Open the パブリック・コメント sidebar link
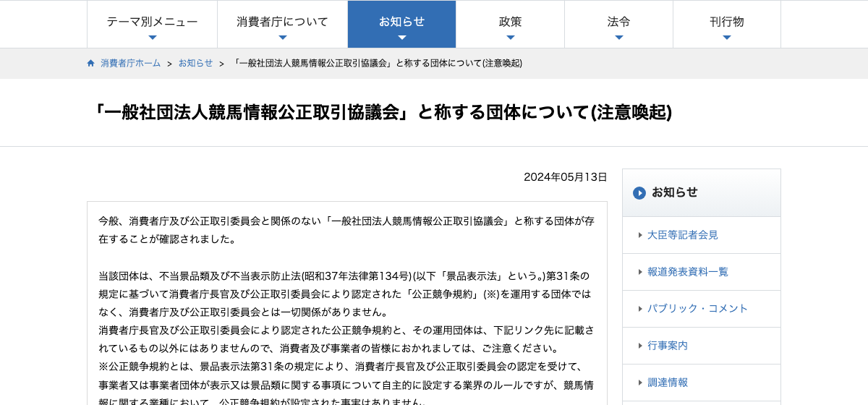Image resolution: width=868 pixels, height=405 pixels. 698,309
